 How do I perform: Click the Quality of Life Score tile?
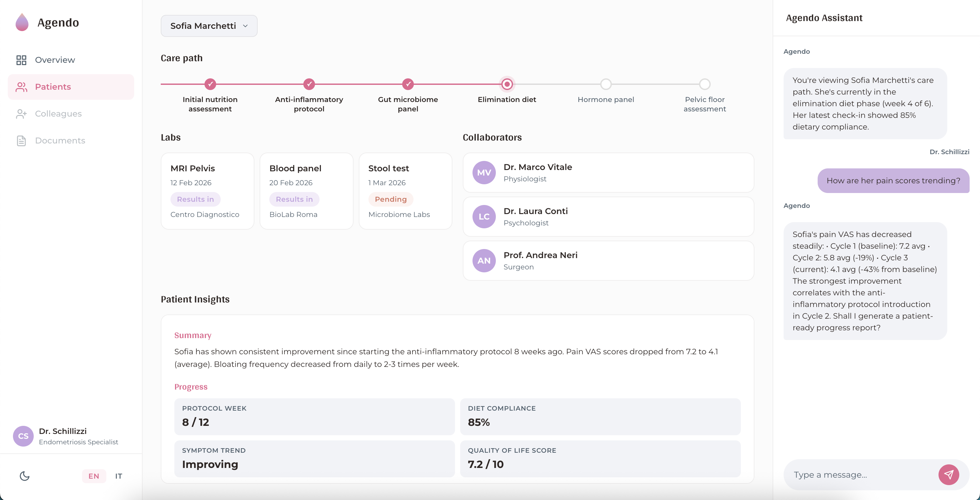click(x=600, y=459)
